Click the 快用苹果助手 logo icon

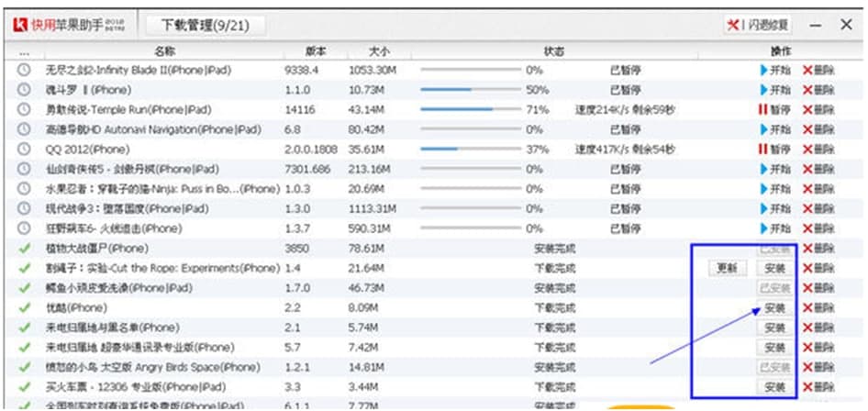[20, 25]
